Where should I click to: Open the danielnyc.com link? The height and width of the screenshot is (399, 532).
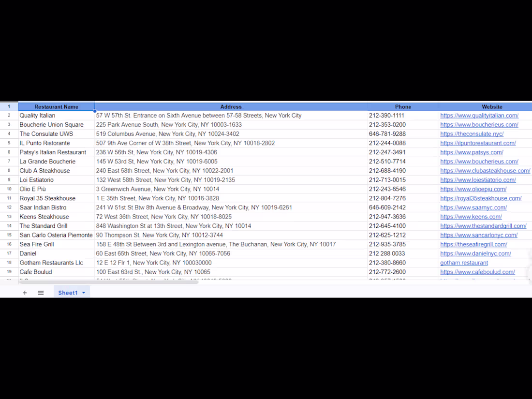click(476, 253)
